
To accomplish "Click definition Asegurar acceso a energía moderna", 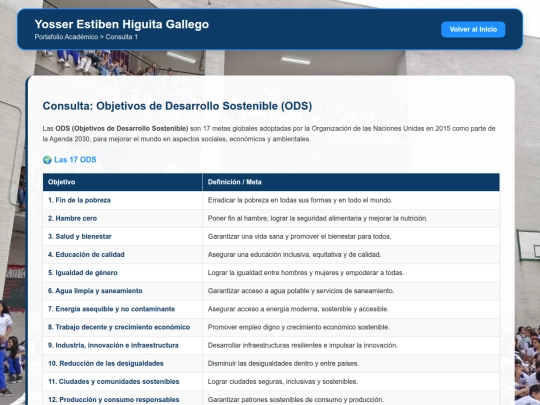I will [351, 309].
